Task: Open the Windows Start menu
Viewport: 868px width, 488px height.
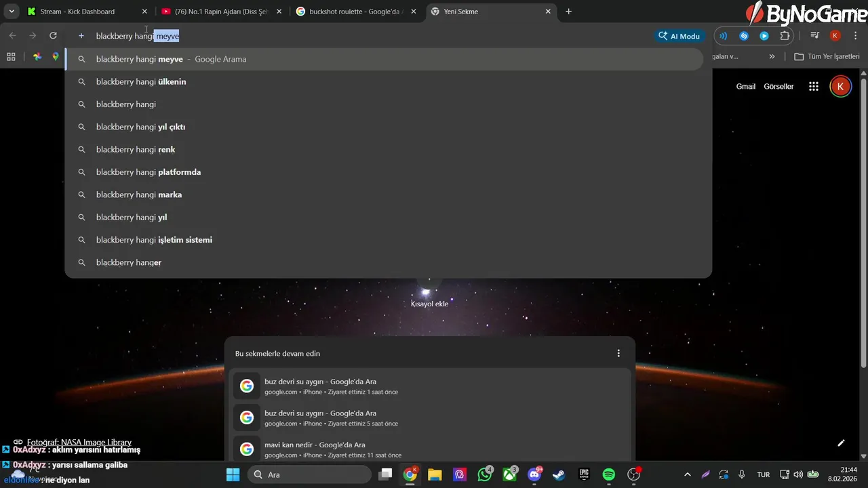Action: (233, 474)
